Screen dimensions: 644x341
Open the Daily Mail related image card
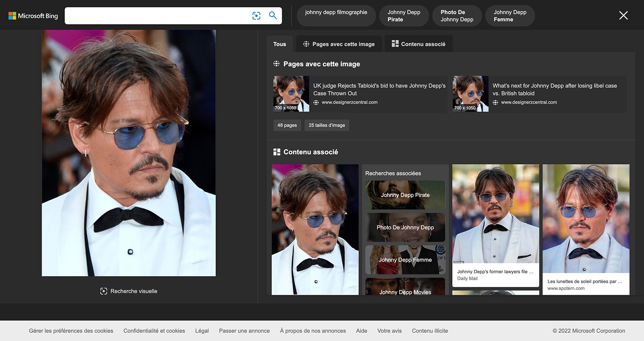coord(495,225)
